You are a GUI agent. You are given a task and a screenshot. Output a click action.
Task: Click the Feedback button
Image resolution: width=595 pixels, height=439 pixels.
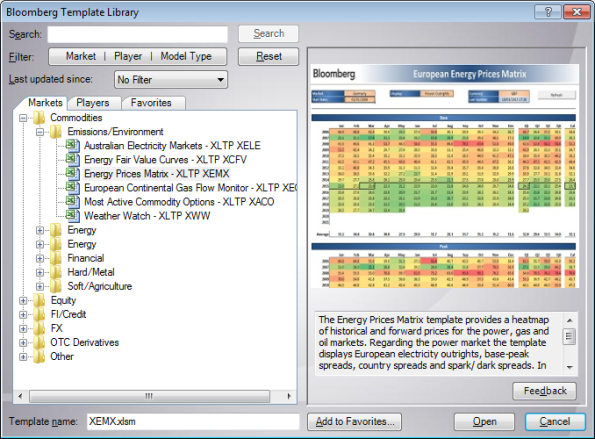545,391
